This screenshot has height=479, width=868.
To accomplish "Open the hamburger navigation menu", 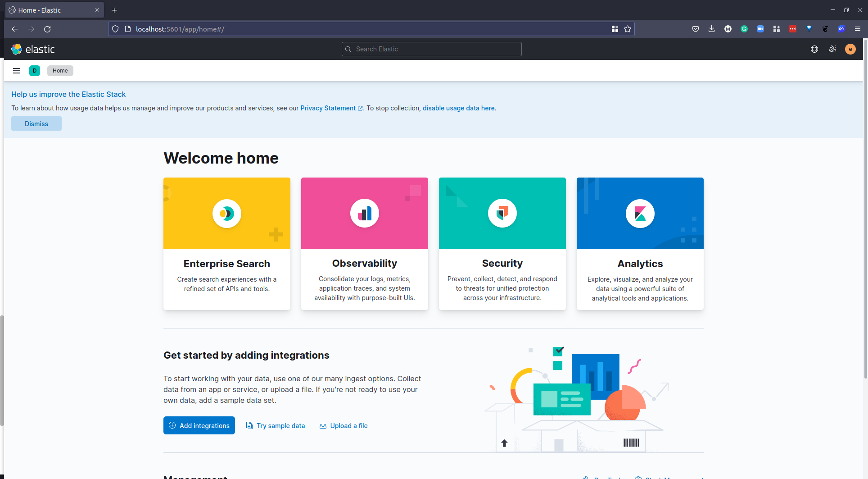I will pos(17,71).
